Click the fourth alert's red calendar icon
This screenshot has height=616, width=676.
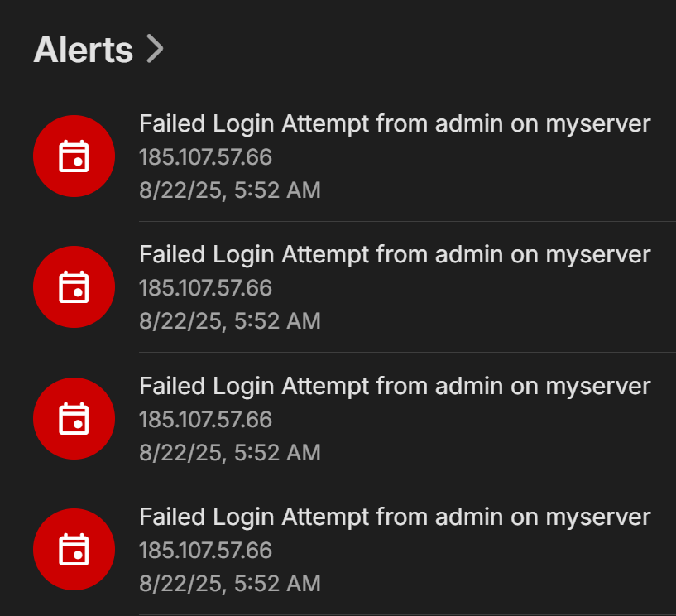pos(74,549)
